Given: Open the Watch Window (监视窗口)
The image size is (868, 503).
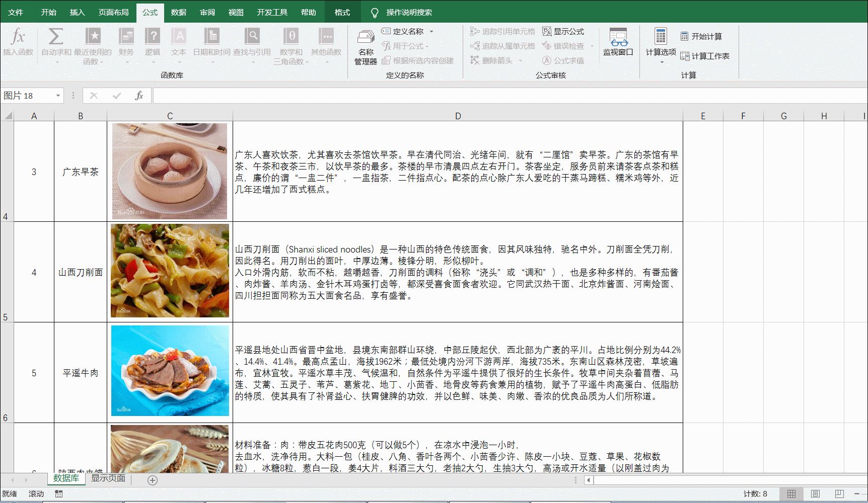Looking at the screenshot, I should [x=618, y=42].
